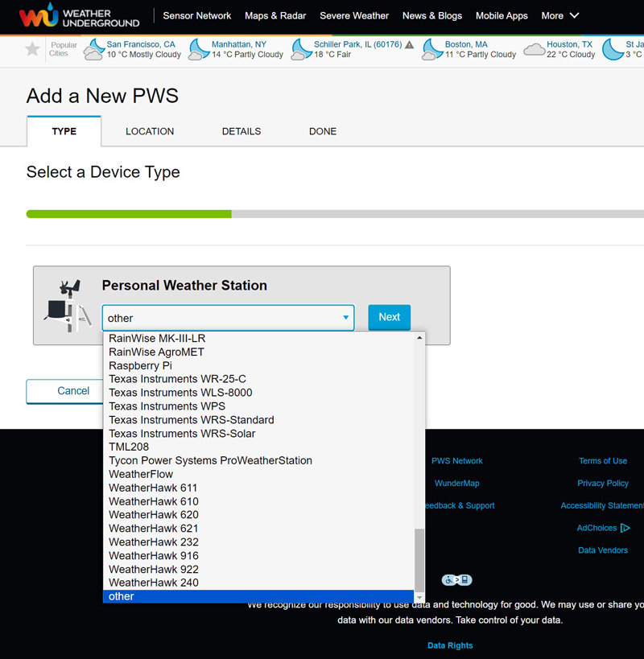Click the Next button
The width and height of the screenshot is (644, 659).
(390, 317)
